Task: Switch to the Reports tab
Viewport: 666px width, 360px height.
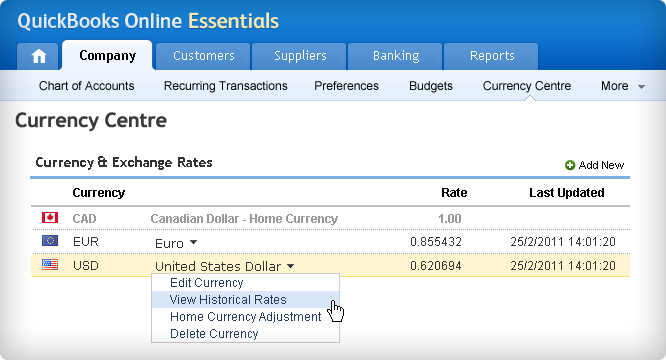Action: (x=492, y=56)
